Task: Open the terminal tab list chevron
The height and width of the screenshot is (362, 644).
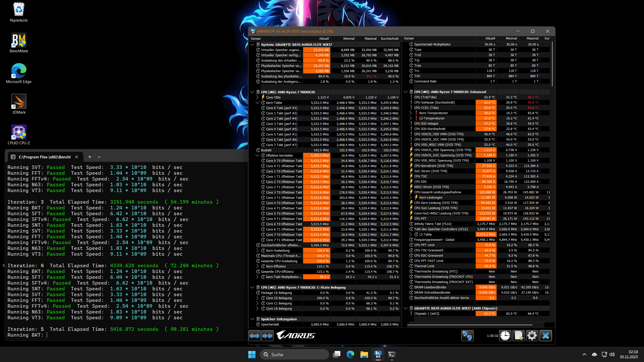Action: coord(99,157)
